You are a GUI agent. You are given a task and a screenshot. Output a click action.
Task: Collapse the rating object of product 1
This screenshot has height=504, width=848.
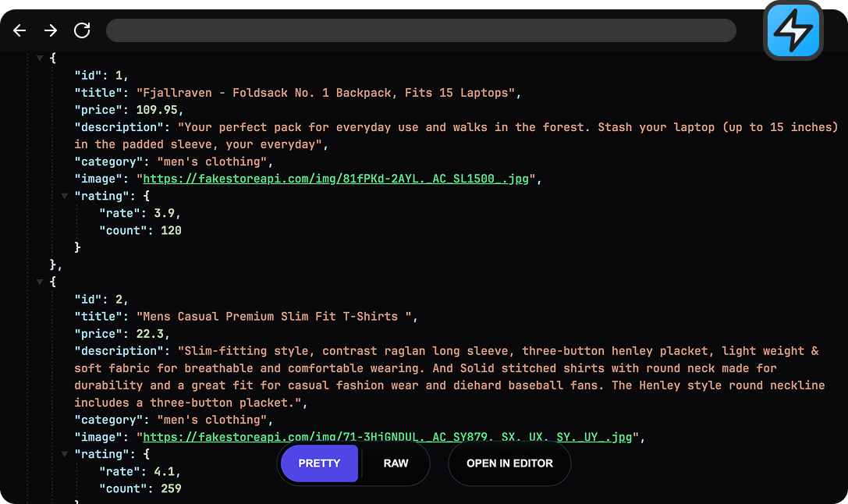pyautogui.click(x=65, y=197)
